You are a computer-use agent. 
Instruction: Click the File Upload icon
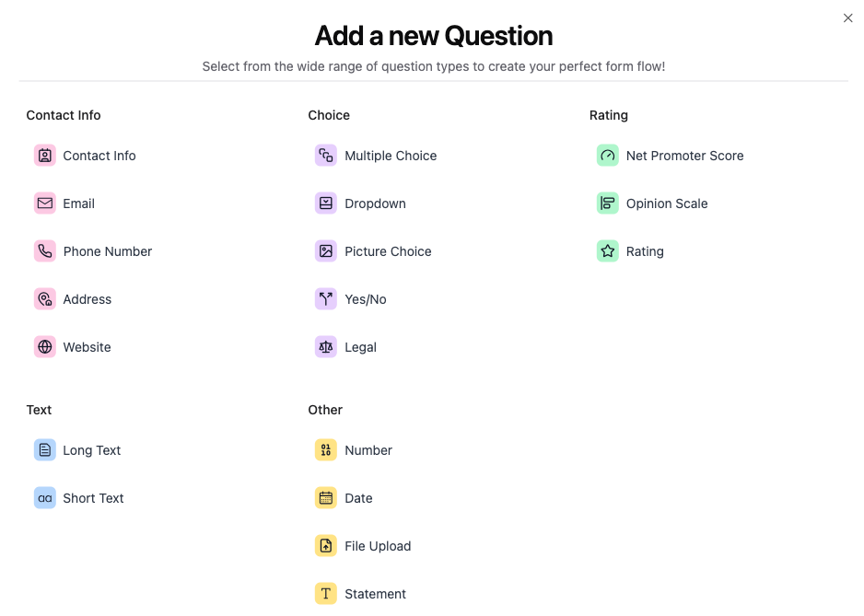pyautogui.click(x=325, y=546)
